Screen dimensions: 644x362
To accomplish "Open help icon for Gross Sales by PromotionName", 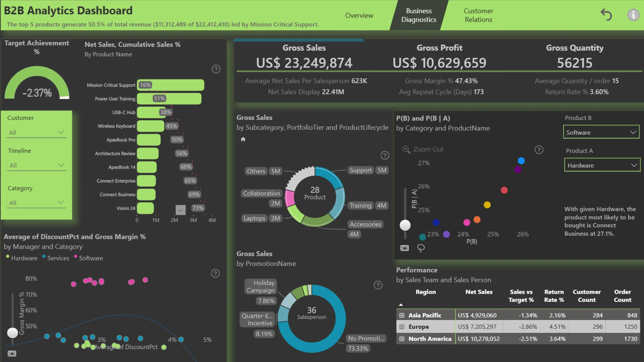I will click(378, 285).
